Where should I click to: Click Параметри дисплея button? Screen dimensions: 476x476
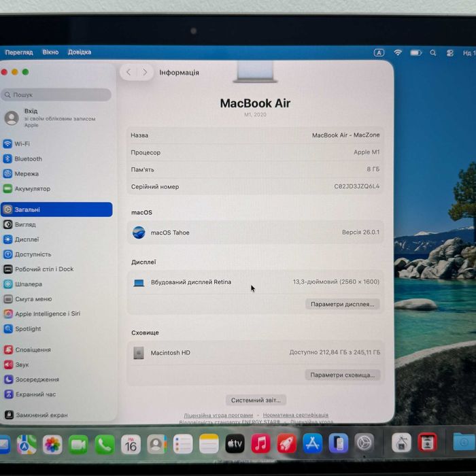342,304
